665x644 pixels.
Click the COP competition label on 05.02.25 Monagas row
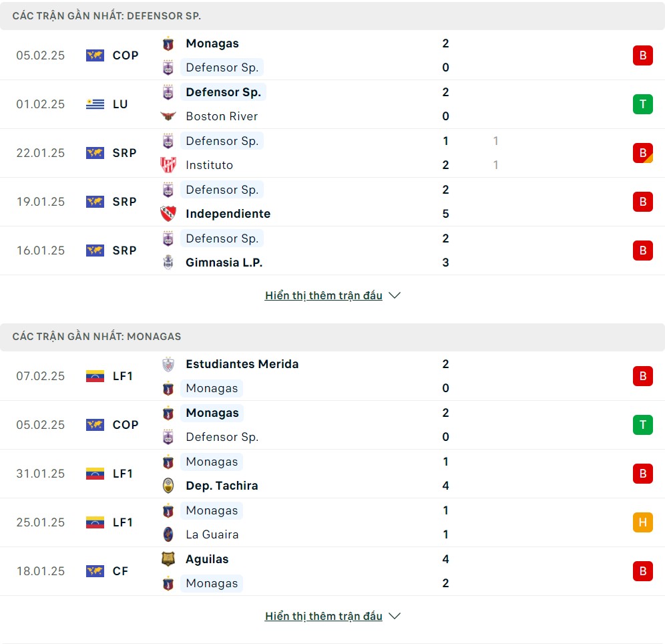pyautogui.click(x=126, y=425)
